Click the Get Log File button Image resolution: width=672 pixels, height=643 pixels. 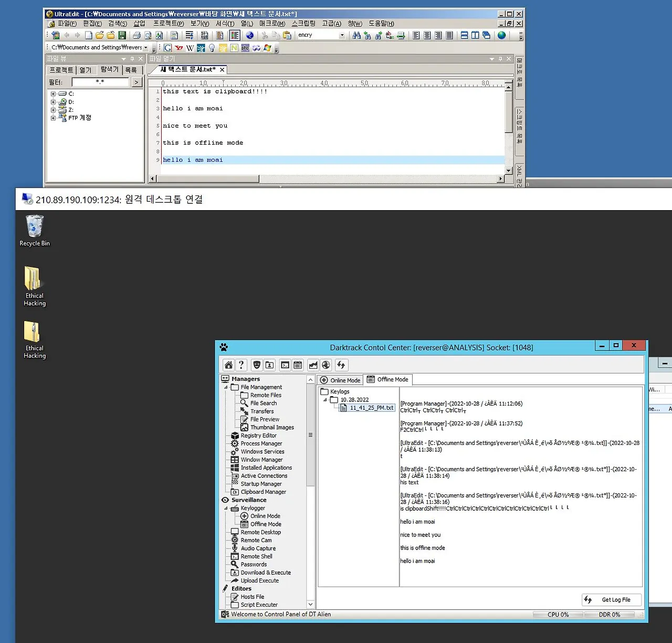click(x=611, y=599)
